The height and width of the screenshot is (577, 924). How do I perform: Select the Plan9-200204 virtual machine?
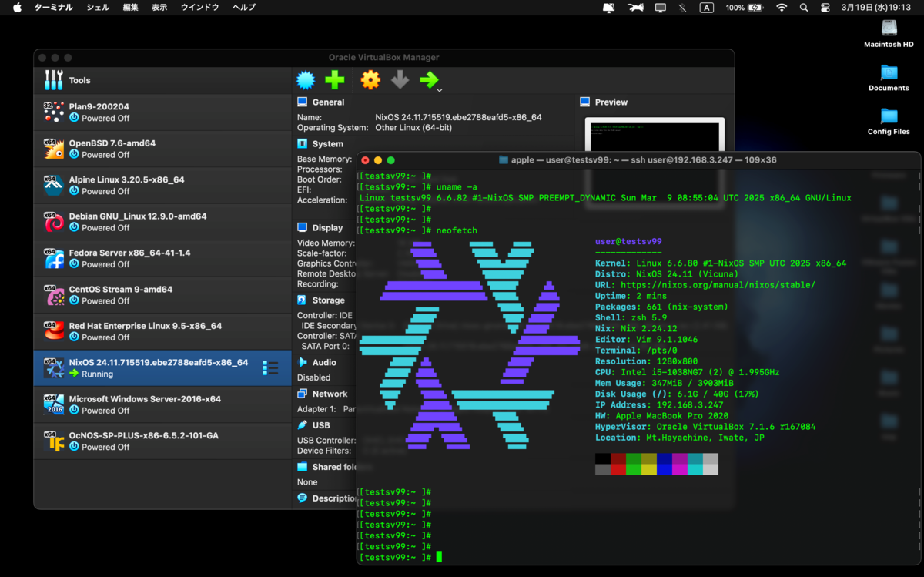[162, 112]
